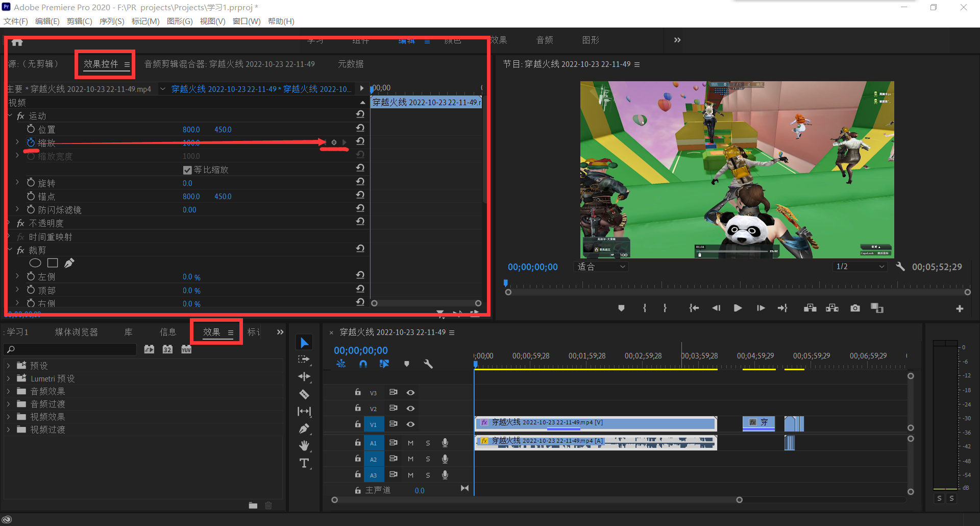Image resolution: width=980 pixels, height=526 pixels.
Task: Open program monitor settings wrench
Action: pos(900,267)
